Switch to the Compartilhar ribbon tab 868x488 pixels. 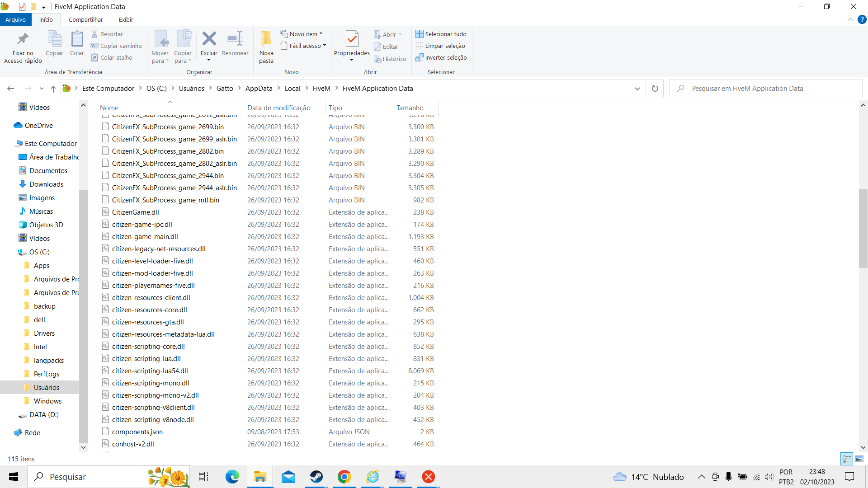coord(86,19)
